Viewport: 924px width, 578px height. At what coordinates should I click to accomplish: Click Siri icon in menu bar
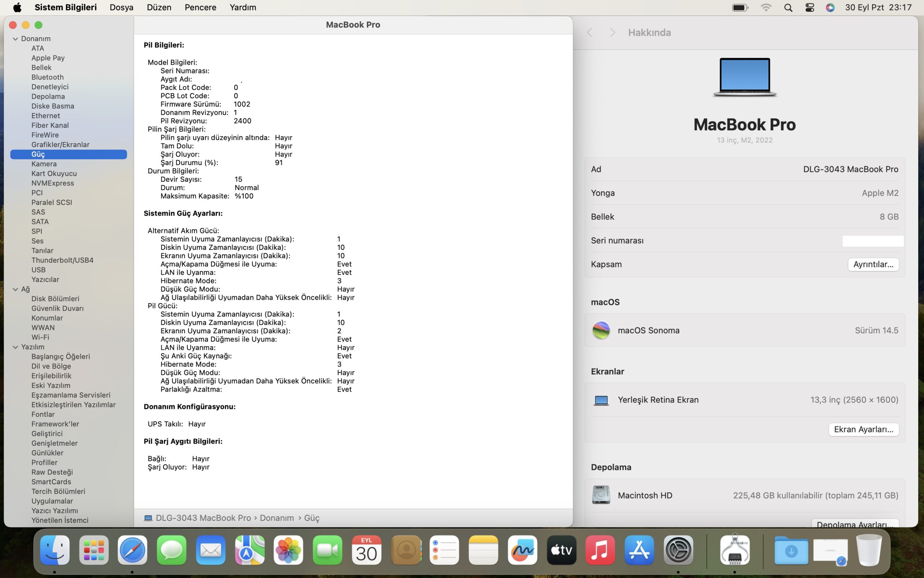tap(830, 8)
